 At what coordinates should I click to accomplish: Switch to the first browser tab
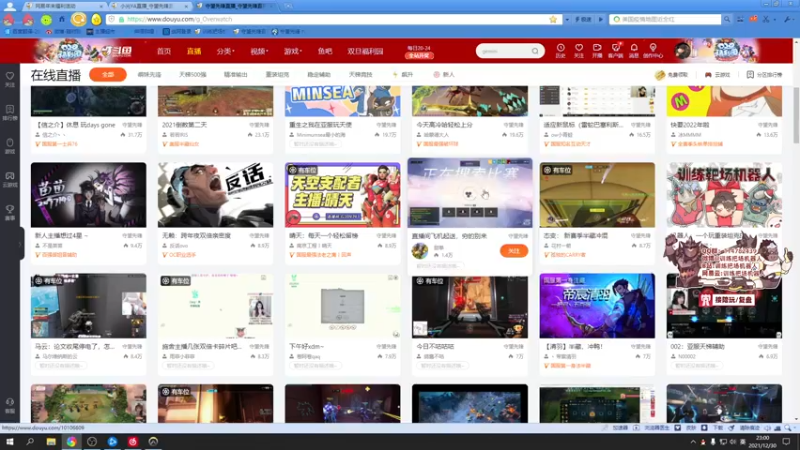coord(64,6)
